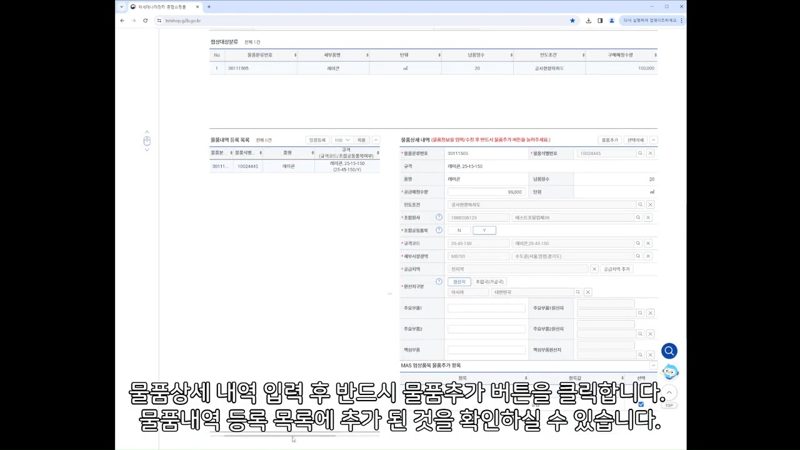
Task: Sort by 인도조건 column in top table
Action: coord(583,55)
